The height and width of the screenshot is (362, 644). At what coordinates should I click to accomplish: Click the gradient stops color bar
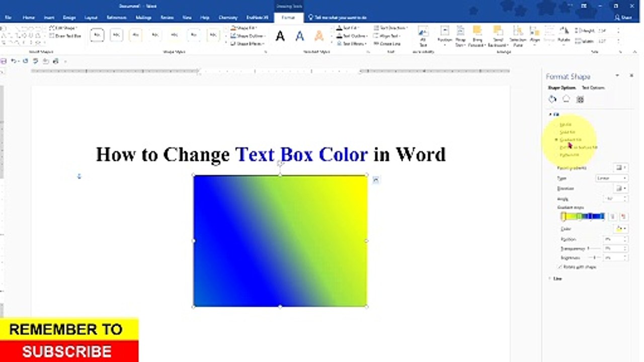point(583,216)
